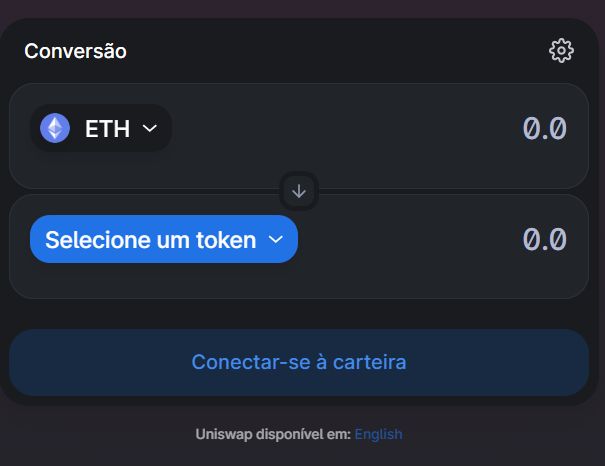Image resolution: width=605 pixels, height=466 pixels.
Task: Expand the chevron inside Selecione um token
Action: 275,240
